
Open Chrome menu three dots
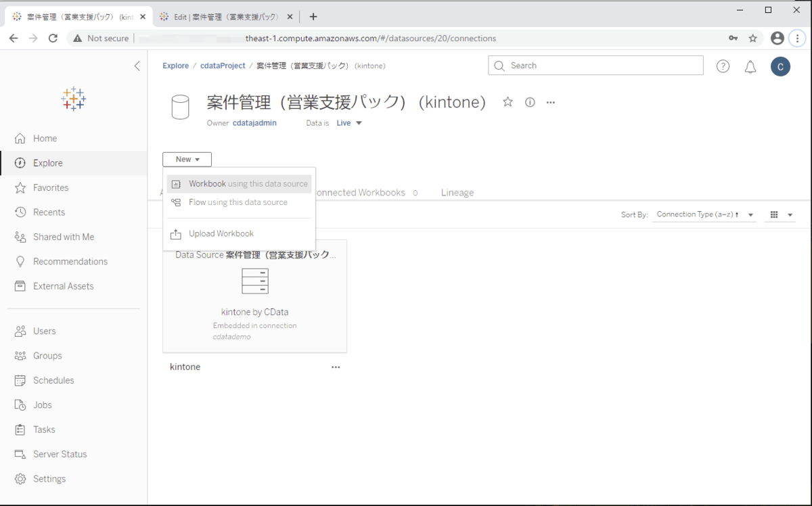point(796,39)
